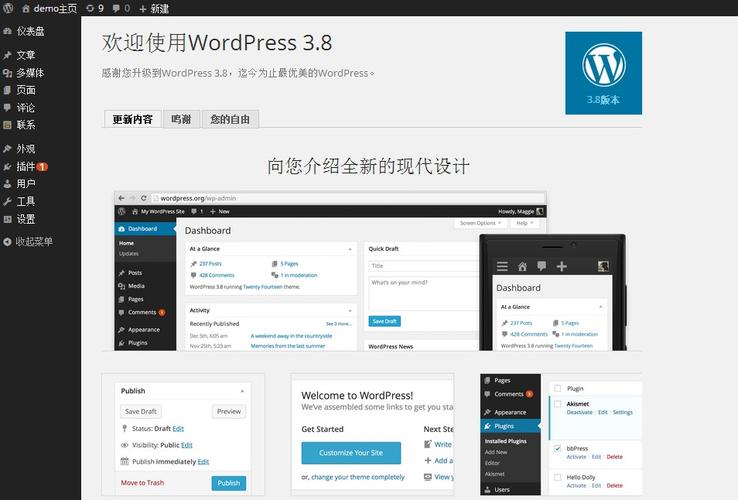The height and width of the screenshot is (500, 738).
Task: Click the pages icon beside 页面
Action: [x=7, y=90]
